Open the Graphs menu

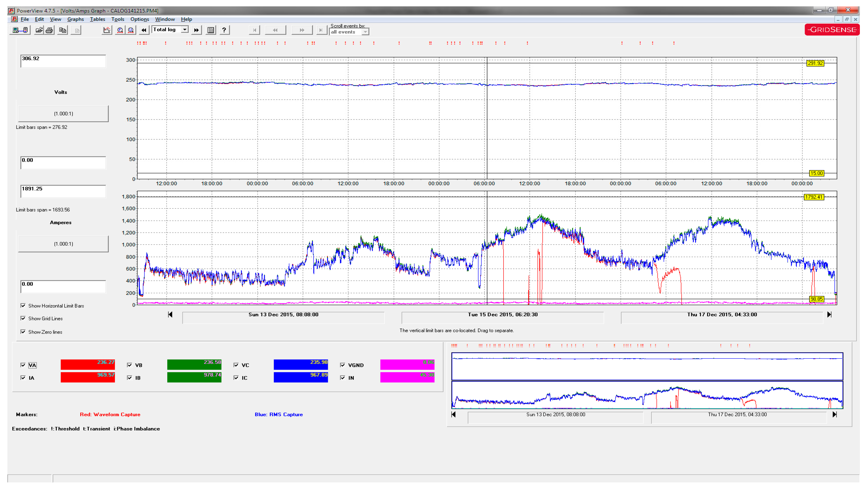(x=75, y=19)
